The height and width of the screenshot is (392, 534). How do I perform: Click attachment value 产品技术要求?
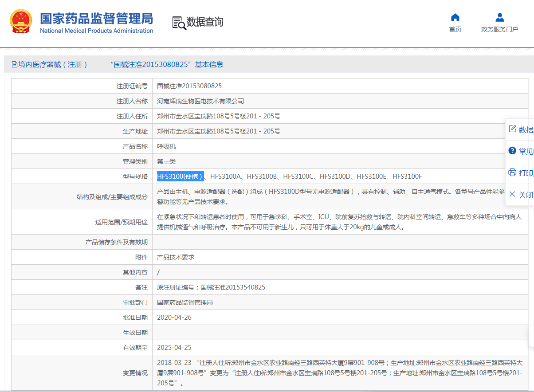click(176, 257)
